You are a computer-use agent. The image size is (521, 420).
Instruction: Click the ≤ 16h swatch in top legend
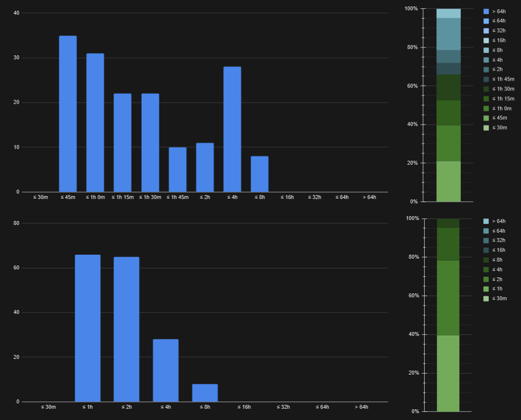point(486,41)
